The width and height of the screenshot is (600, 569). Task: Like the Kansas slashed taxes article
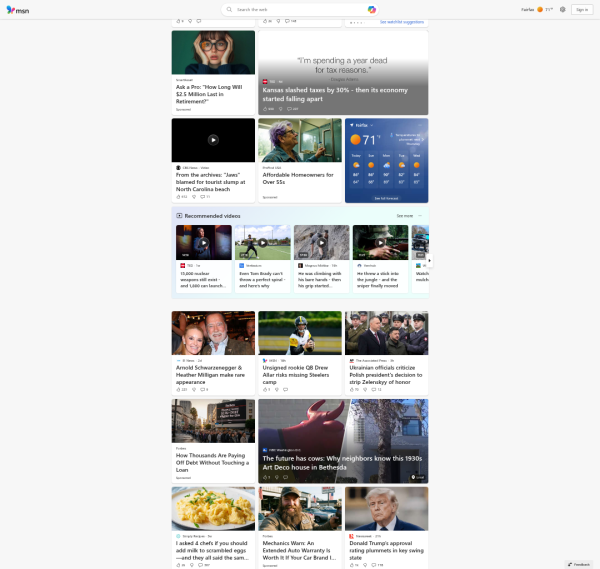[x=268, y=109]
